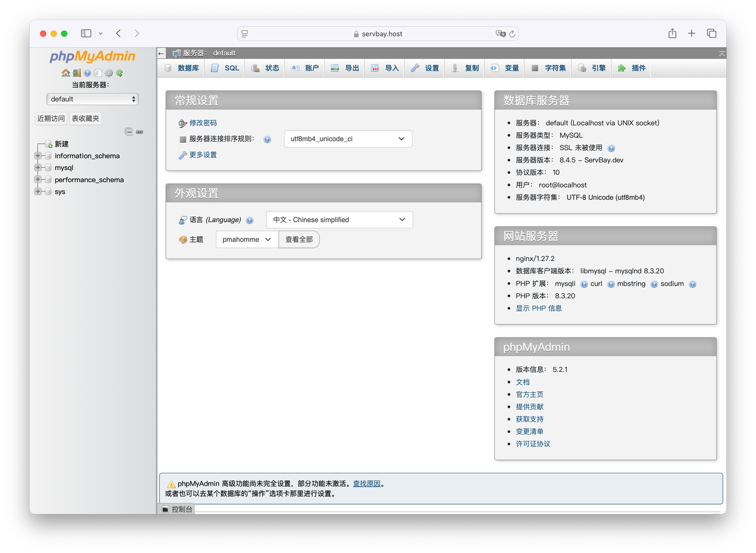Click 文档 link under phpMyAdmin
Screen dimensions: 756x553
point(523,382)
